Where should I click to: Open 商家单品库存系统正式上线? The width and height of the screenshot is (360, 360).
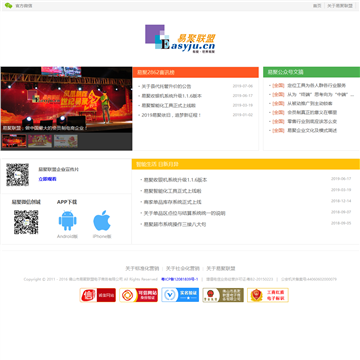point(172,202)
